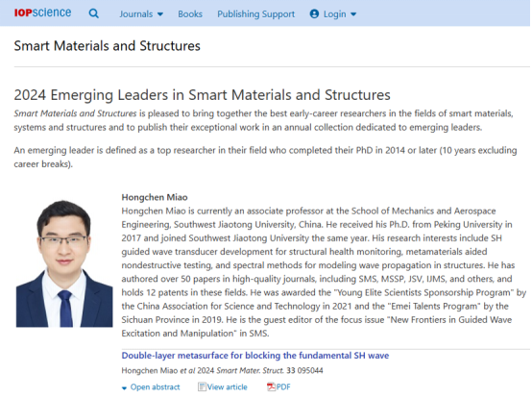Click the Open abstract text
532x398 pixels.
(x=155, y=386)
